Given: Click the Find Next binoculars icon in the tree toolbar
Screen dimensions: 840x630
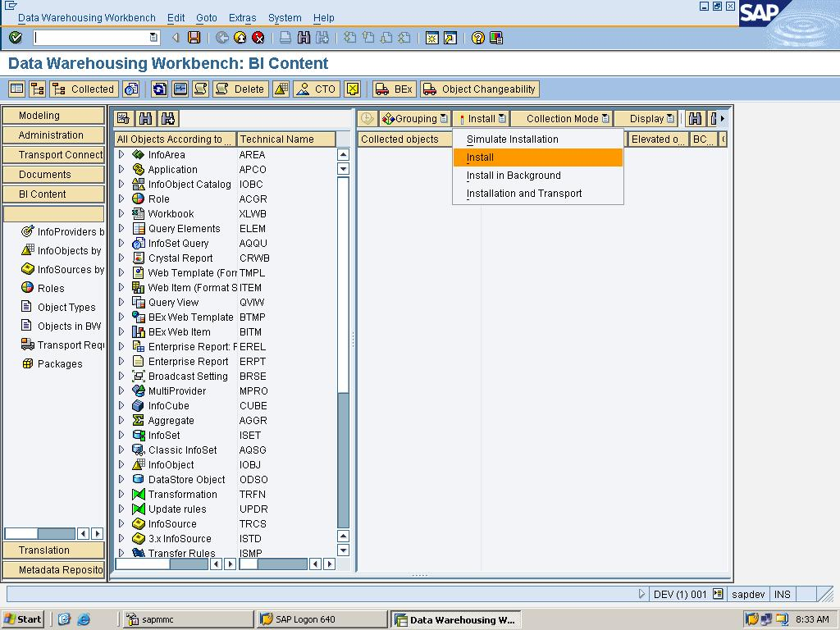Looking at the screenshot, I should [x=168, y=118].
